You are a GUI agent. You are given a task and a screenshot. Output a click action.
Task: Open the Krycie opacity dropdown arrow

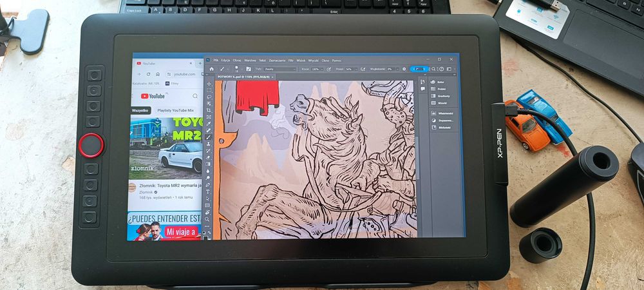coord(322,69)
